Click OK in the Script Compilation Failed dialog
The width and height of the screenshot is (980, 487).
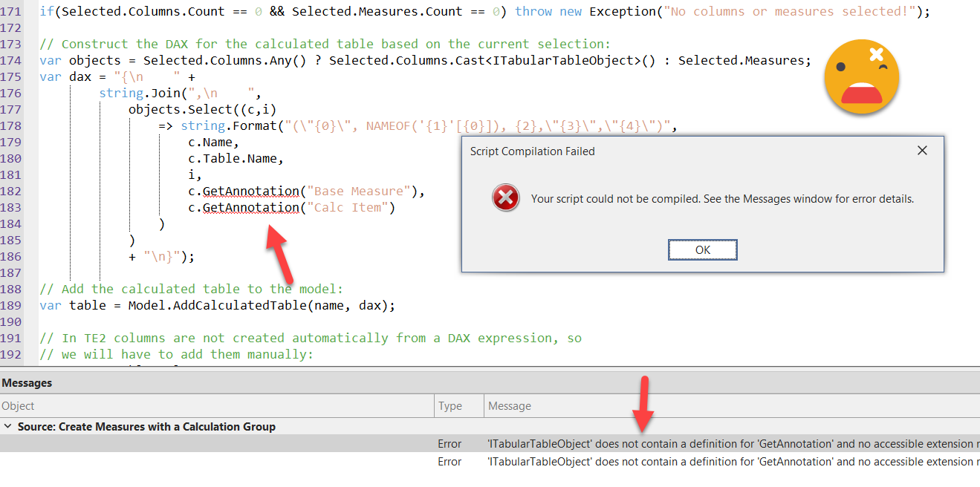pyautogui.click(x=702, y=250)
